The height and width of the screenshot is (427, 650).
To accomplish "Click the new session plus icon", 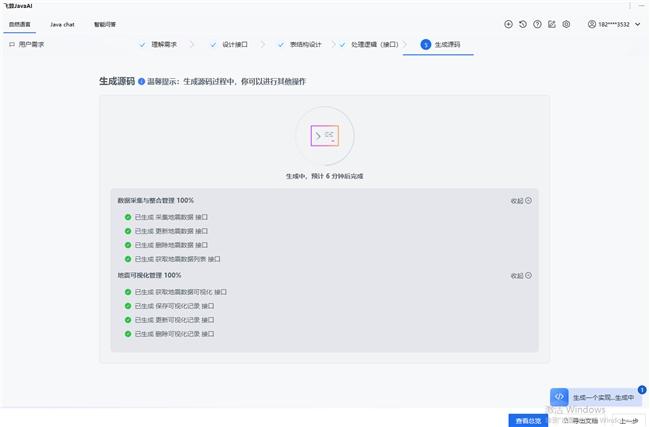I will [x=508, y=24].
